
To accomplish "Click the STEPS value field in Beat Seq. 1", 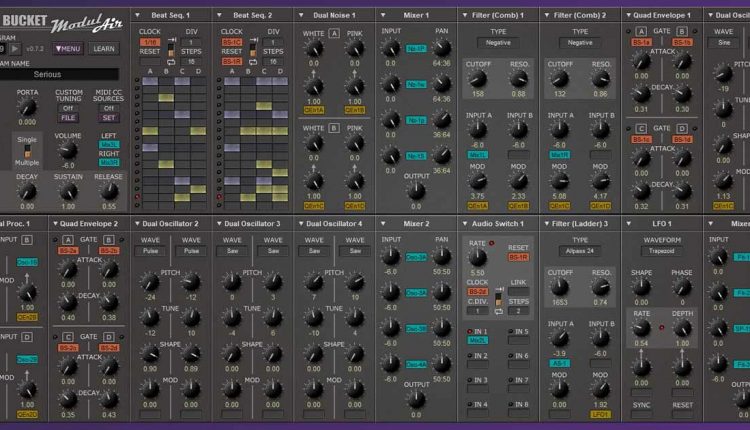I will pyautogui.click(x=191, y=62).
